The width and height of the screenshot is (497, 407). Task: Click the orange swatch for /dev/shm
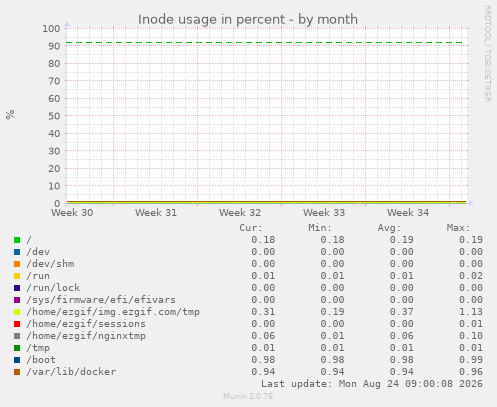pos(17,264)
